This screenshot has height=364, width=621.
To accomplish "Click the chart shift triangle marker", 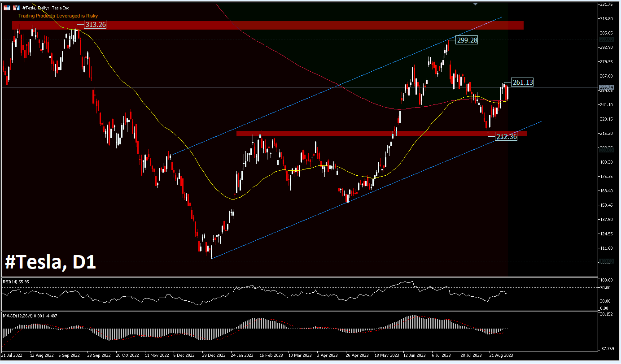I will pyautogui.click(x=475, y=4).
